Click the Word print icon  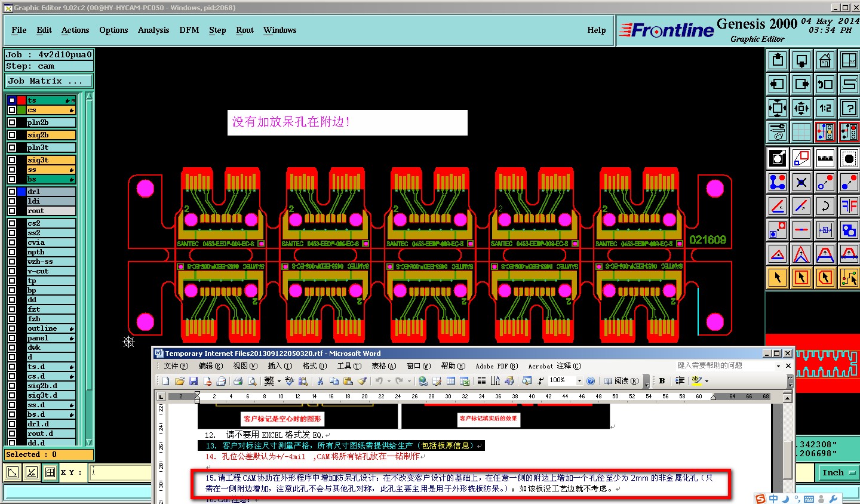tap(238, 380)
